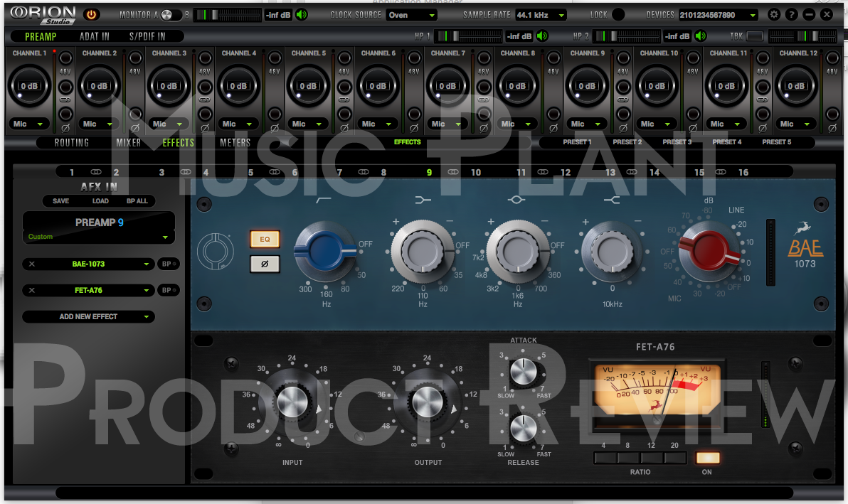Toggle the FET-A76 ON button
The height and width of the screenshot is (504, 848).
(x=707, y=458)
